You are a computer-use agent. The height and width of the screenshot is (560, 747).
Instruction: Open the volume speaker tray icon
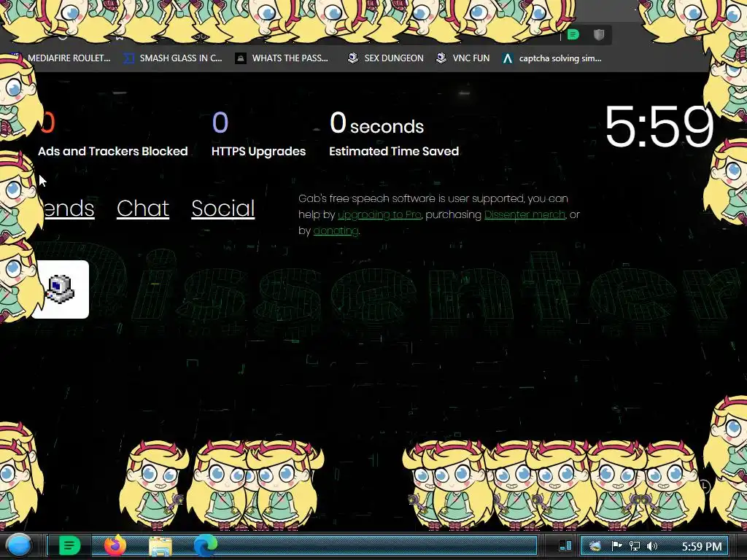652,546
